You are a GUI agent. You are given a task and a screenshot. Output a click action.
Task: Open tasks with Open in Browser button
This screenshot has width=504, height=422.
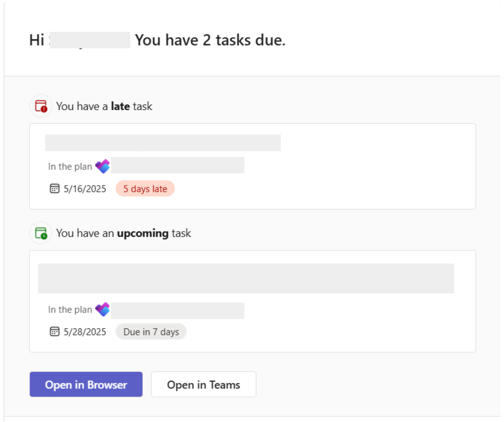tap(86, 384)
